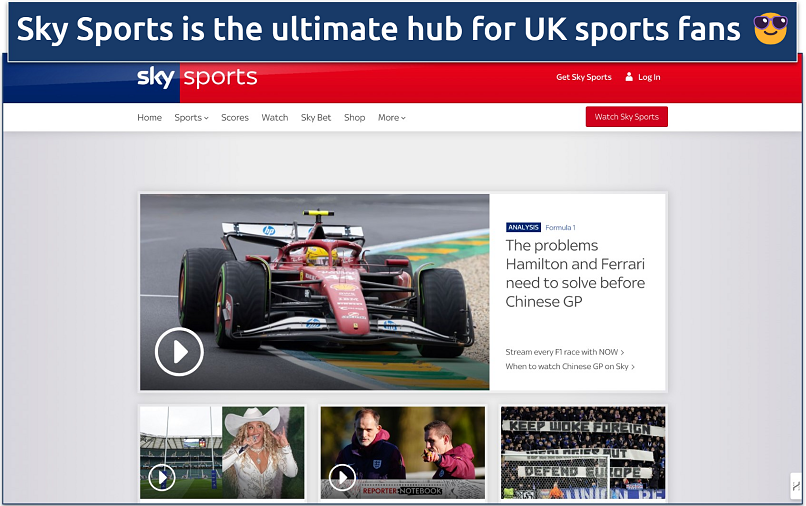Click the Log In link

pyautogui.click(x=649, y=77)
